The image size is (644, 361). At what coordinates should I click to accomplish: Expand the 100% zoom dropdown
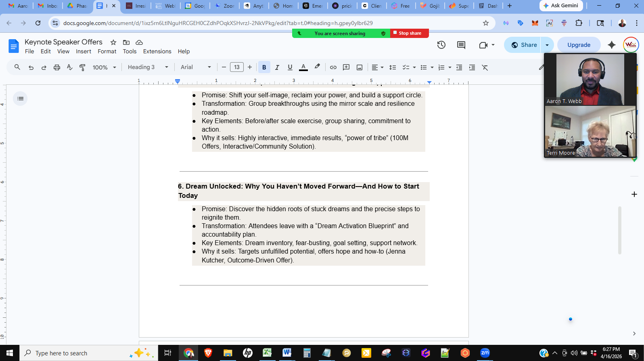click(x=104, y=67)
